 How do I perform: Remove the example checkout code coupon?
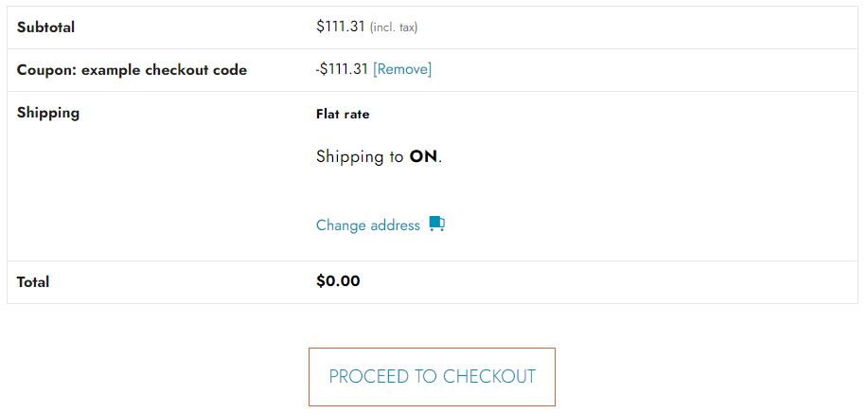click(x=402, y=69)
